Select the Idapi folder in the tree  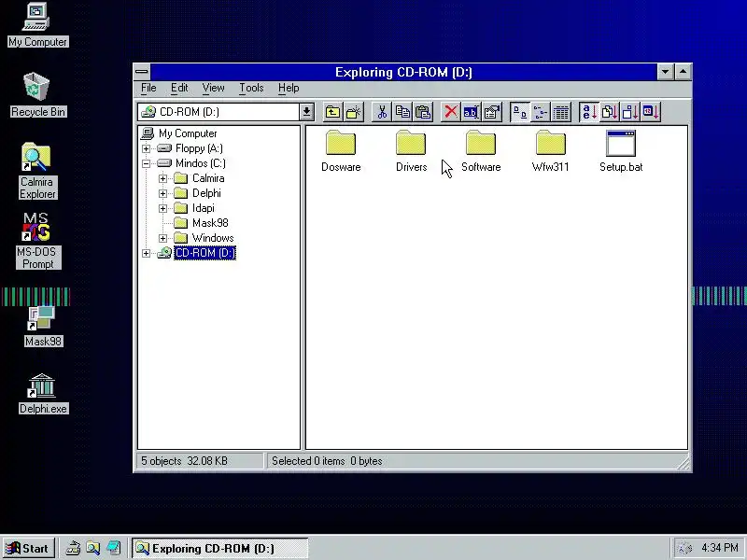[203, 208]
